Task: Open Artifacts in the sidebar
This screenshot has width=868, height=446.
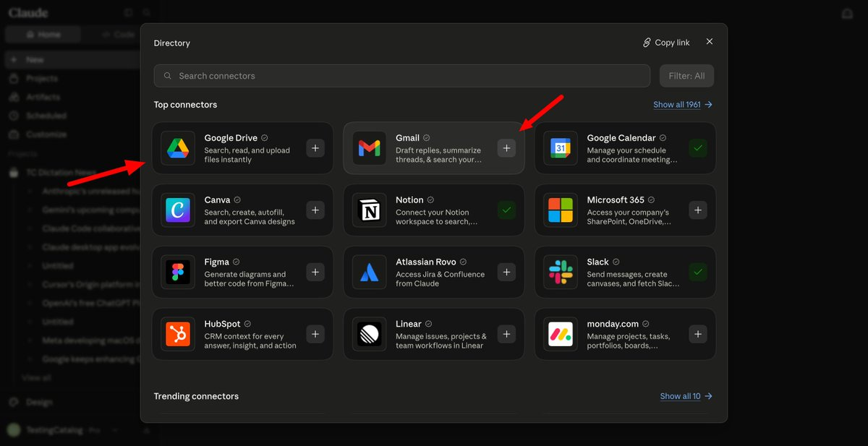Action: (43, 97)
